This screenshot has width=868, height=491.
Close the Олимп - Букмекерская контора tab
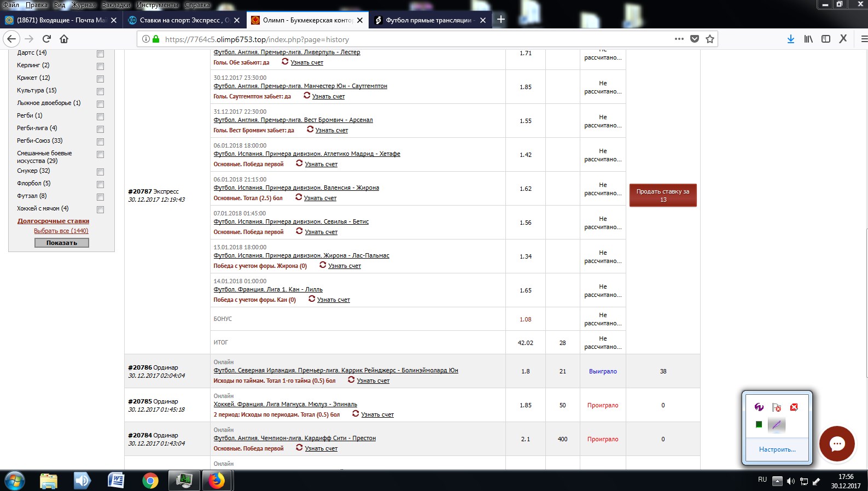[360, 20]
